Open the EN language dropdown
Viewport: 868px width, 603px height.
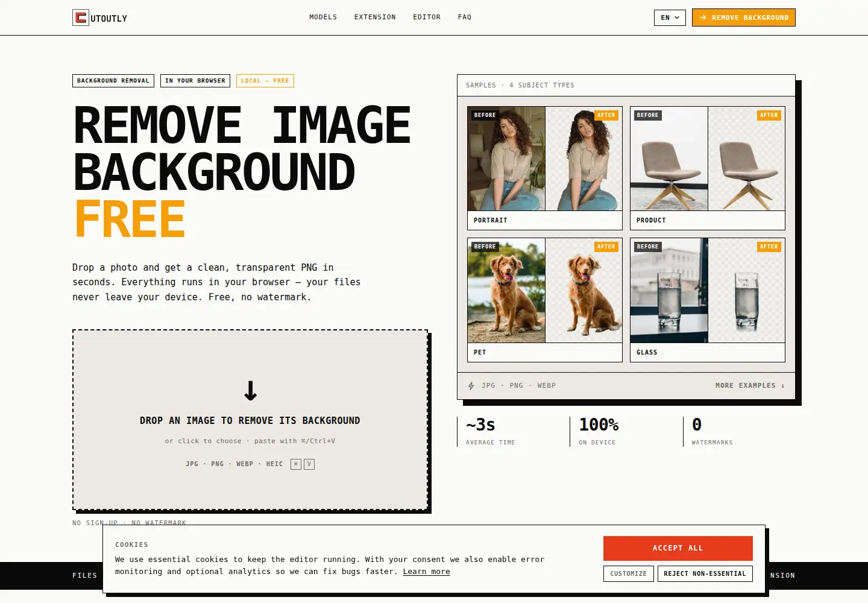(x=670, y=17)
